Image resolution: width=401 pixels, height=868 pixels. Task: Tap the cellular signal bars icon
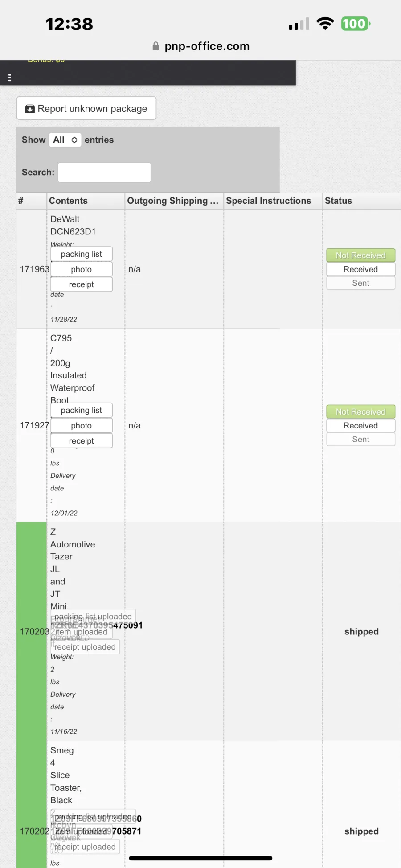299,24
